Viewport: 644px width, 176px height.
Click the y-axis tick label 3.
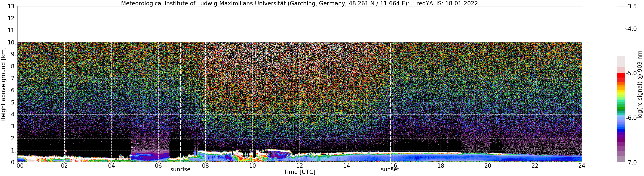[x=13, y=126]
